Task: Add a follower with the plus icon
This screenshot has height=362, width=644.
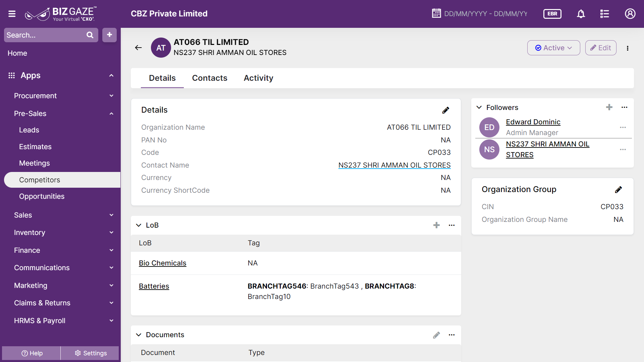Action: click(x=609, y=107)
